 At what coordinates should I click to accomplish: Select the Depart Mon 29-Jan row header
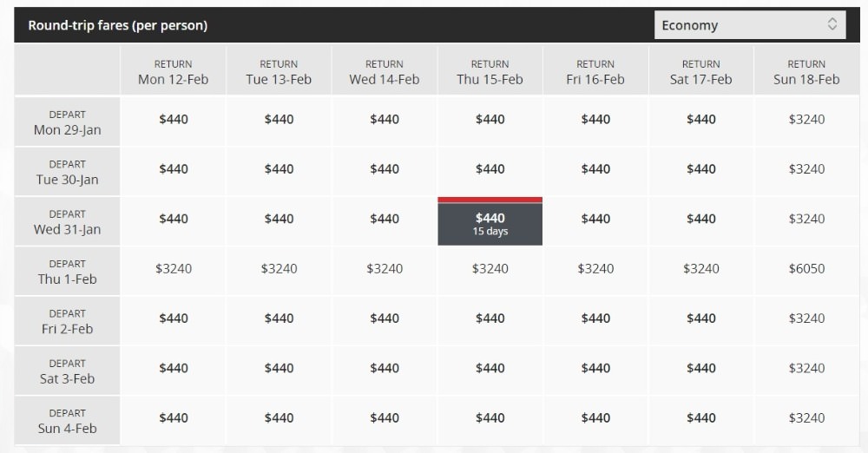[x=67, y=122]
